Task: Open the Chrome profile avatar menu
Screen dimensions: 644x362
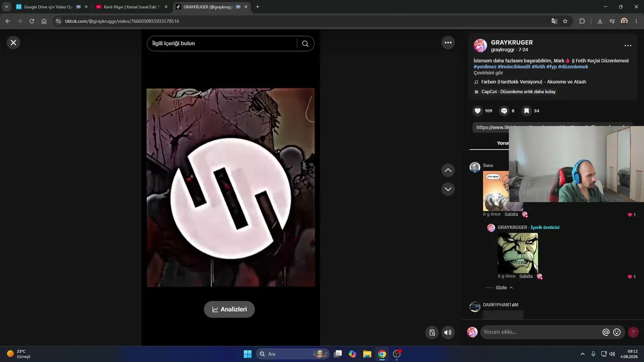Action: click(624, 21)
